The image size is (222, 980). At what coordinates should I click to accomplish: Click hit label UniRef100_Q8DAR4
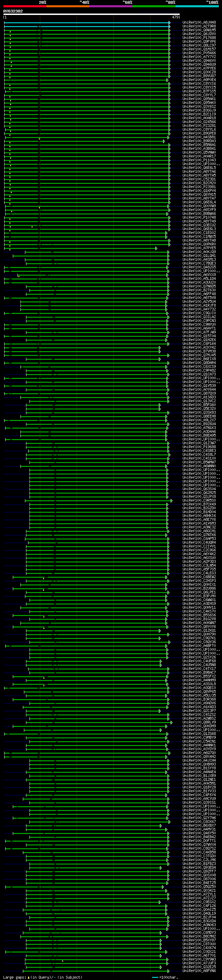[x=199, y=363]
